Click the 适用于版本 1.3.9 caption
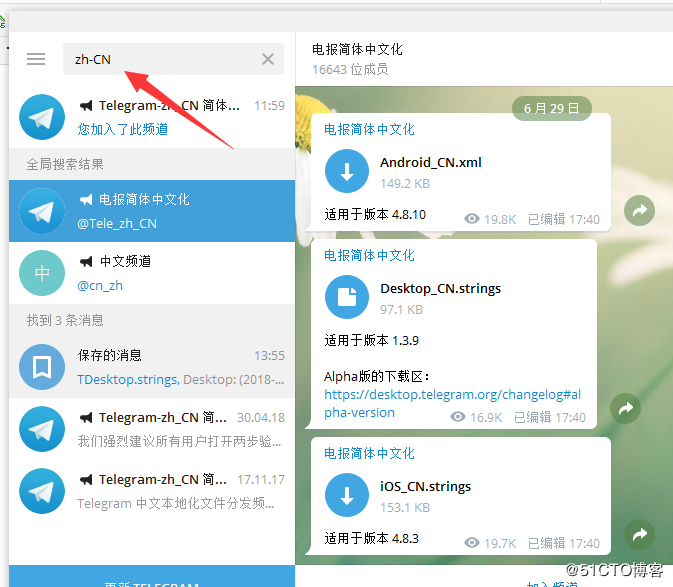The image size is (673, 587). tap(372, 340)
